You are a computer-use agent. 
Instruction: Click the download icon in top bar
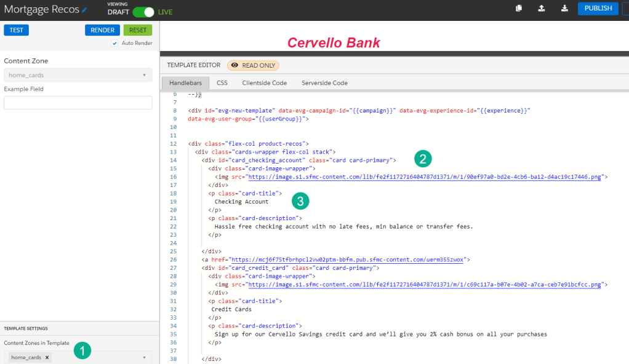(564, 9)
